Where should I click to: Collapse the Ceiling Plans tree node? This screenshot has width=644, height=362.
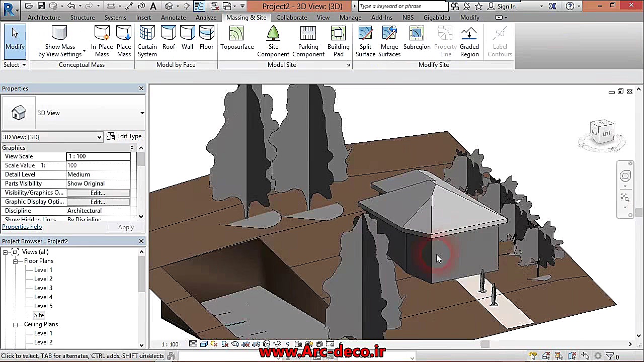(x=15, y=324)
